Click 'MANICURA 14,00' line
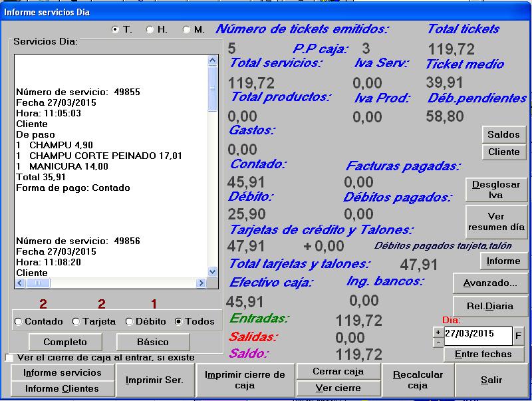Viewport: 532px width, 401px height. pyautogui.click(x=62, y=166)
